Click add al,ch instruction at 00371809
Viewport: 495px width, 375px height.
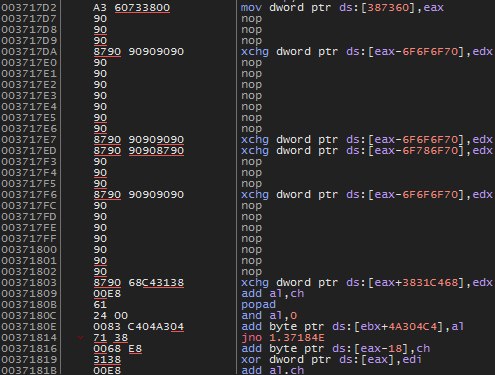(x=272, y=294)
